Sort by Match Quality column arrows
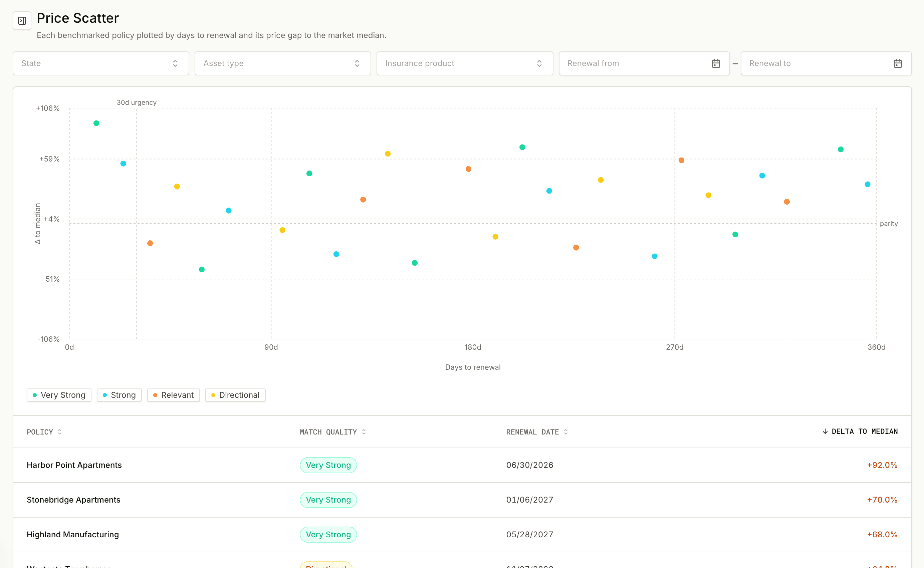This screenshot has height=568, width=924. (364, 432)
